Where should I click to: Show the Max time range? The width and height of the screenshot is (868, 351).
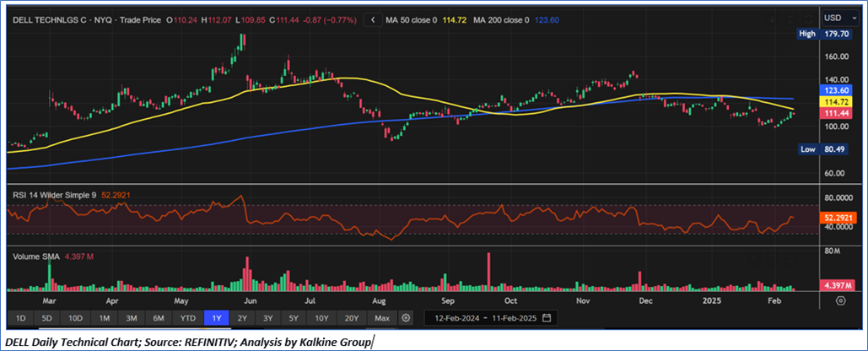click(382, 318)
